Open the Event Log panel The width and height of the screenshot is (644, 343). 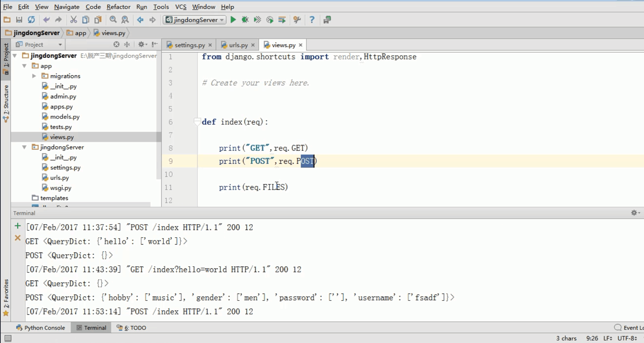[x=629, y=327]
